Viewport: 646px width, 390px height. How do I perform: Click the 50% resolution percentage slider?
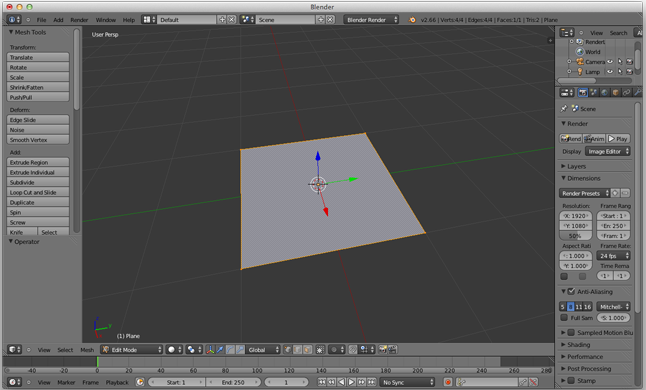pos(576,236)
